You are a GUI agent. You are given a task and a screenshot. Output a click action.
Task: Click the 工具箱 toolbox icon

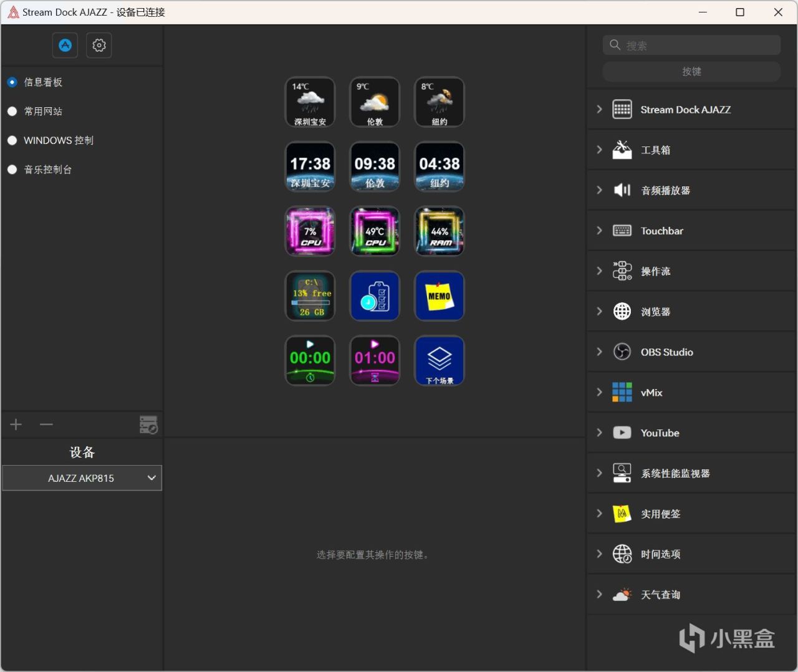622,150
